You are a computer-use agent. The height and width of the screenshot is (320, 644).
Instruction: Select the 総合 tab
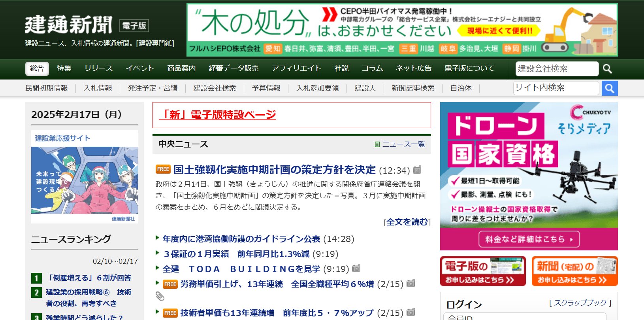37,68
